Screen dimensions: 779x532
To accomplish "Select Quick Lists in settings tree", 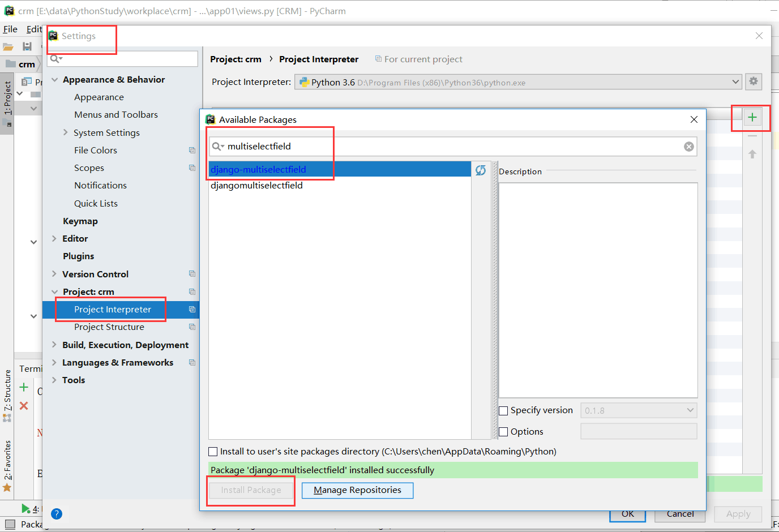I will click(x=96, y=204).
